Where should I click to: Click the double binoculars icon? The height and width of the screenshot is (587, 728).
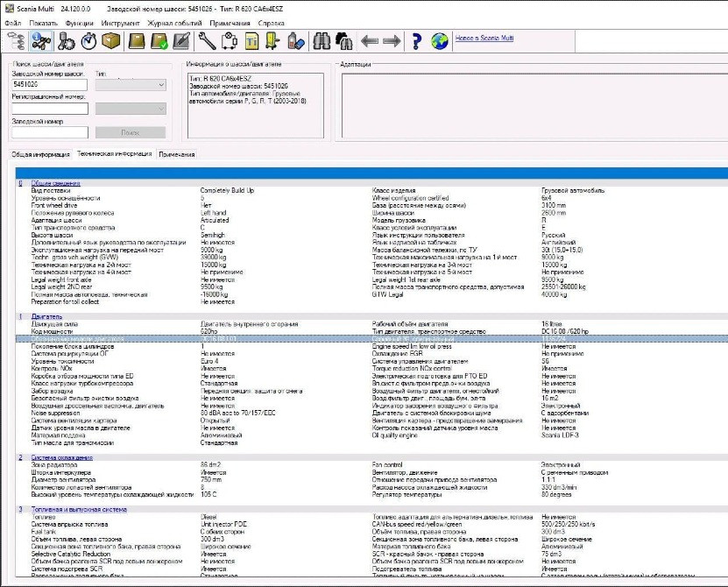(x=344, y=41)
